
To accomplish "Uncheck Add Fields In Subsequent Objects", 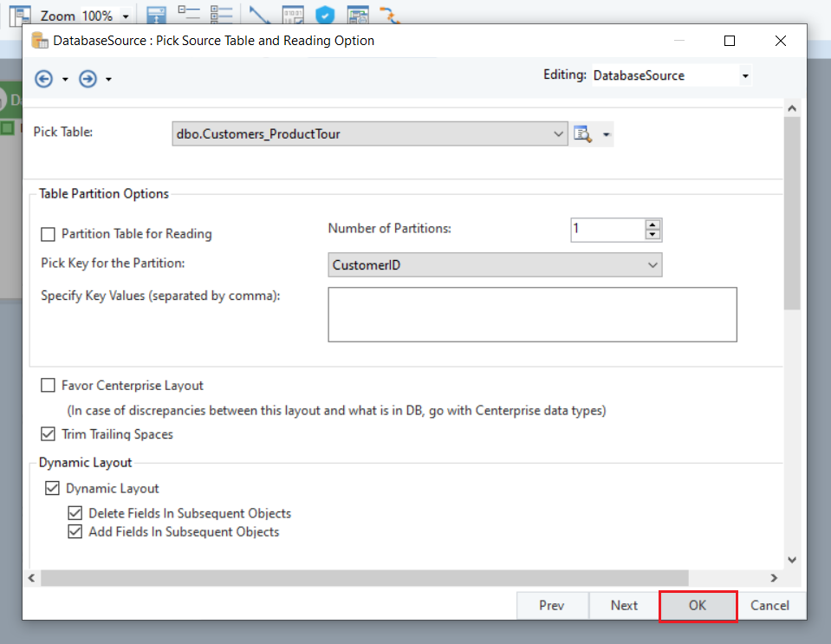I will 75,531.
